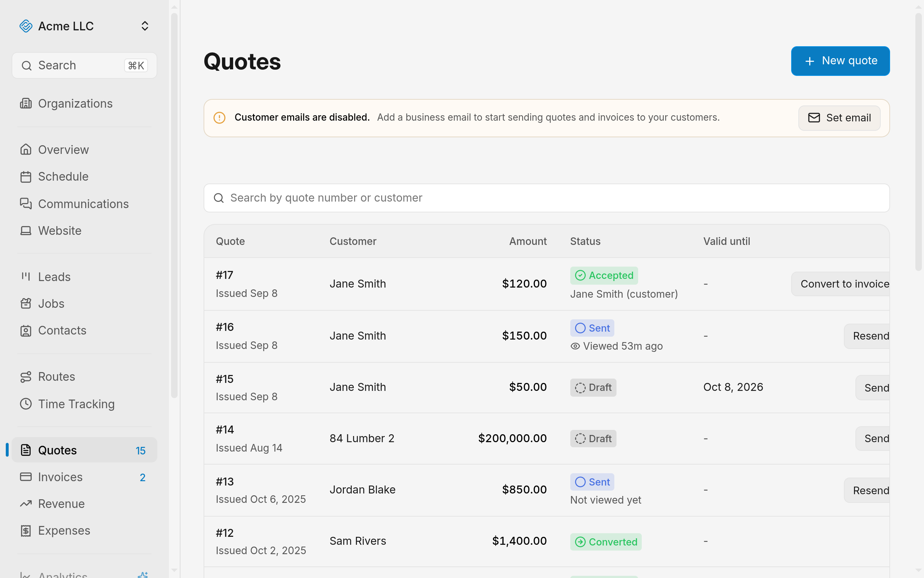Image resolution: width=924 pixels, height=578 pixels.
Task: Select the Quotes document icon in sidebar
Action: coord(26,450)
